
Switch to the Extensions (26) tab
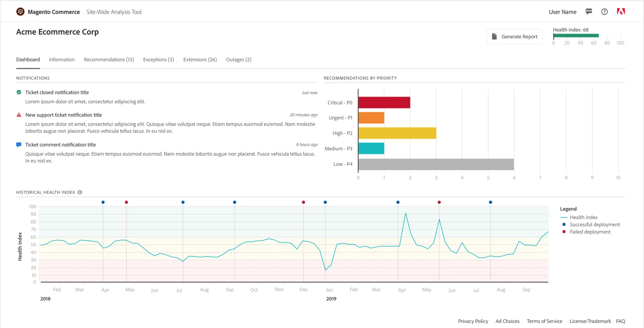(200, 59)
